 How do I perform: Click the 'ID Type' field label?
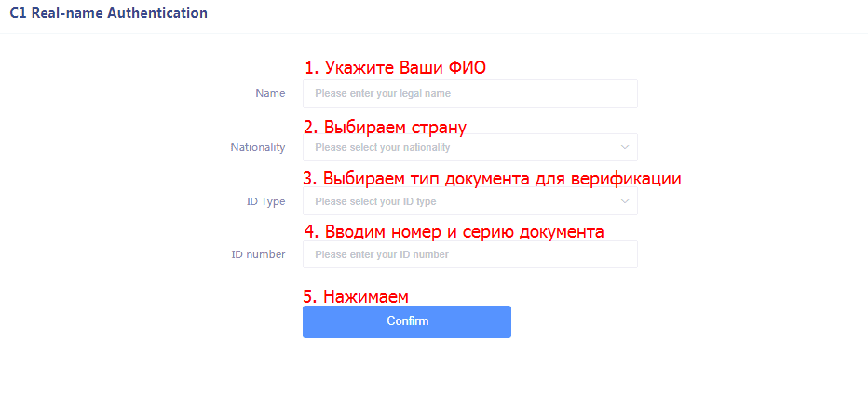(x=266, y=201)
